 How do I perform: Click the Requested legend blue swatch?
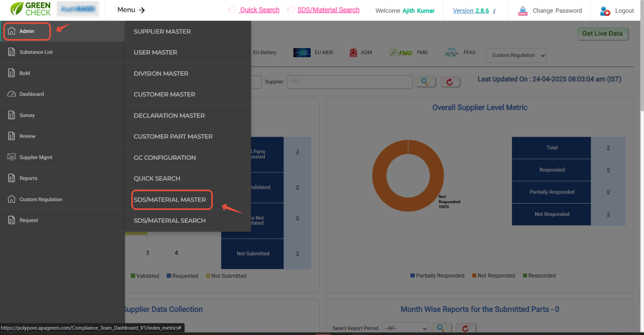169,276
